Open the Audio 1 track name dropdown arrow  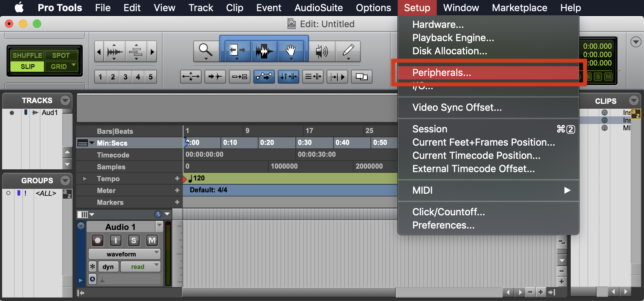click(x=159, y=226)
